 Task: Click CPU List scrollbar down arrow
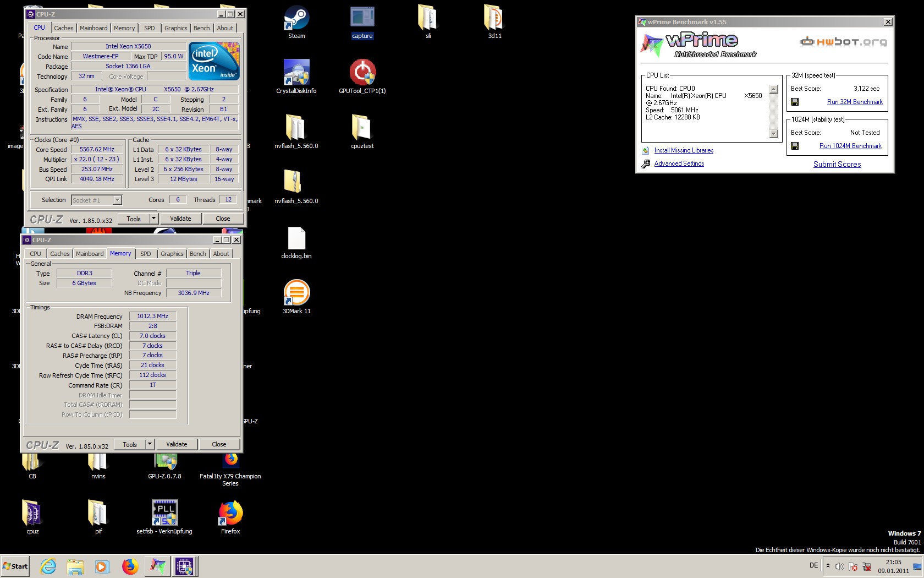click(x=774, y=134)
